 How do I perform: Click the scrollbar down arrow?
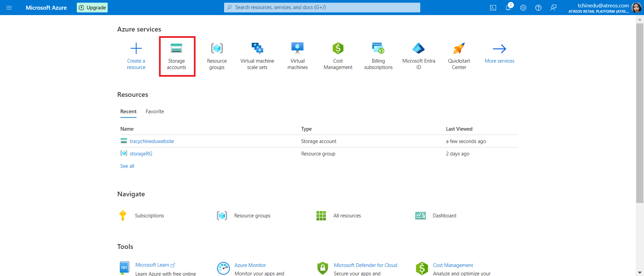point(640,273)
